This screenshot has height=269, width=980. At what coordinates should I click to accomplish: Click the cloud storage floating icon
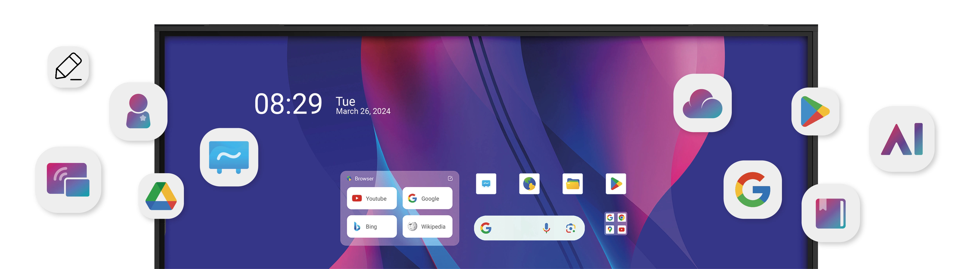(702, 103)
